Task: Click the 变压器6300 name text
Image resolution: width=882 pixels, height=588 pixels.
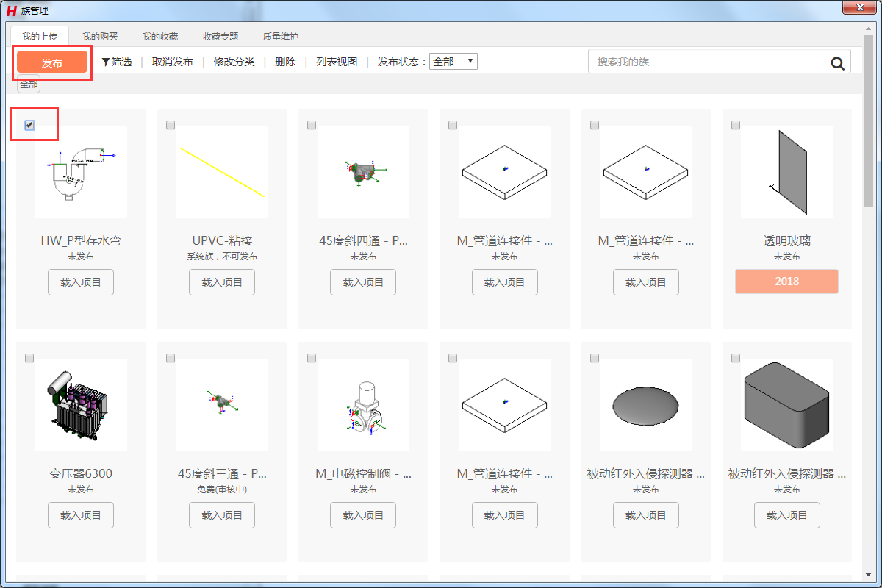Action: tap(81, 474)
